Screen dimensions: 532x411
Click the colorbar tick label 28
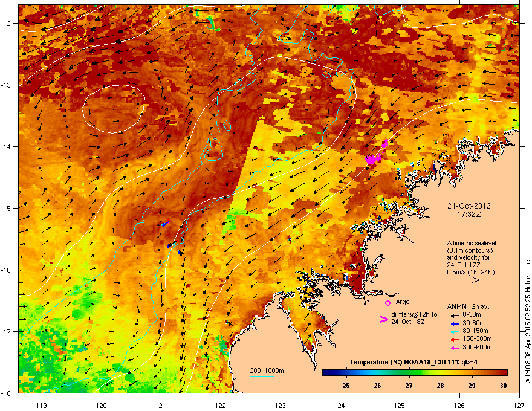tap(440, 386)
